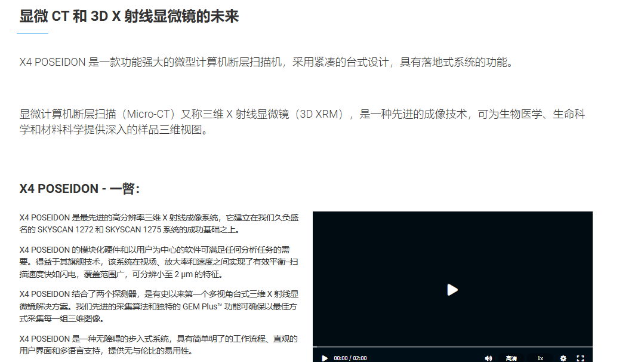Click the small play icon in the video control bar
The image size is (644, 362).
pyautogui.click(x=325, y=358)
